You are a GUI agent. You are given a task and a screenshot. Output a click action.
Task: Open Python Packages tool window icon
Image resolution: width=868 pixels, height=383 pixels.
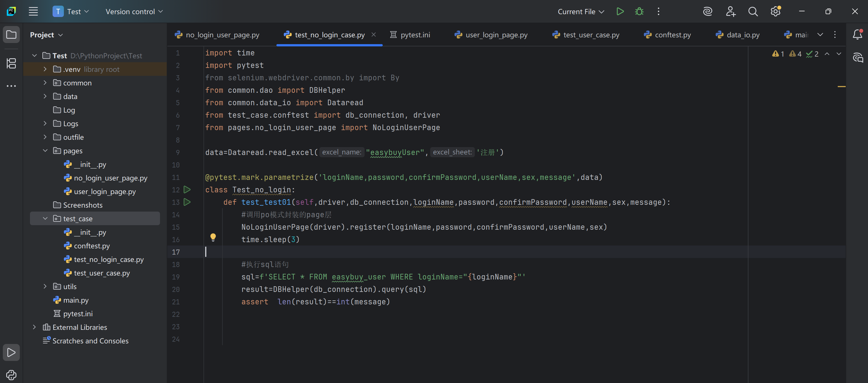11,375
